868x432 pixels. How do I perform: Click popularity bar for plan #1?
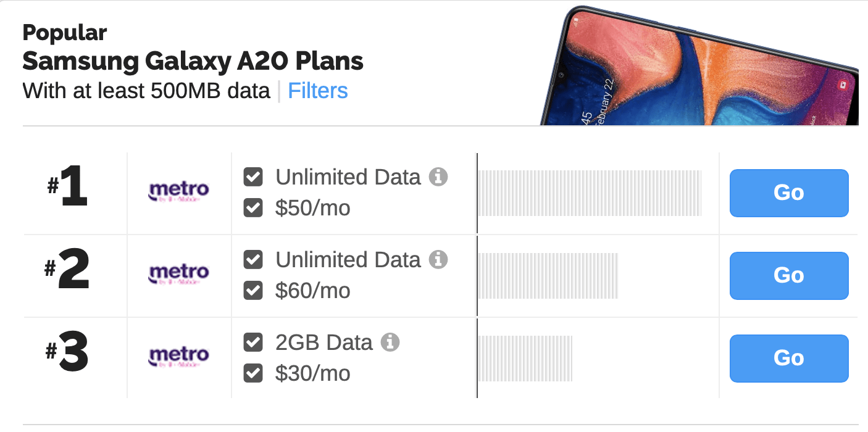tap(590, 193)
